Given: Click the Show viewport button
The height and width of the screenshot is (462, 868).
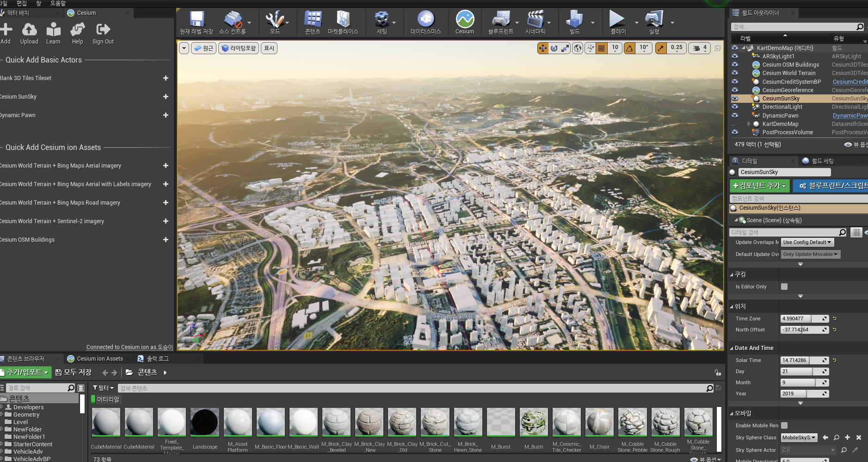Looking at the screenshot, I should [269, 48].
